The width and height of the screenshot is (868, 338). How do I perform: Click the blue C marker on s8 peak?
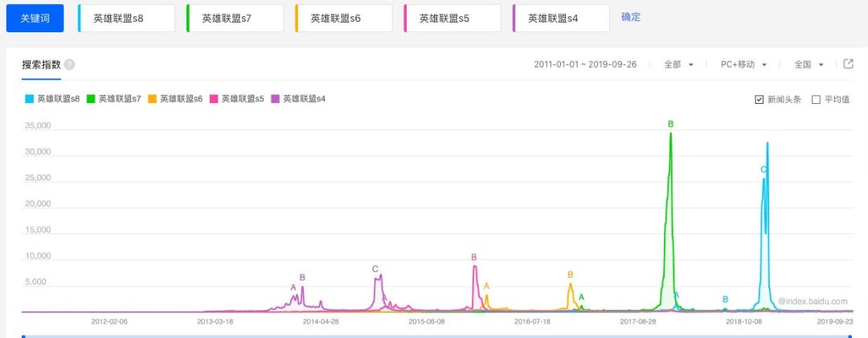point(763,170)
